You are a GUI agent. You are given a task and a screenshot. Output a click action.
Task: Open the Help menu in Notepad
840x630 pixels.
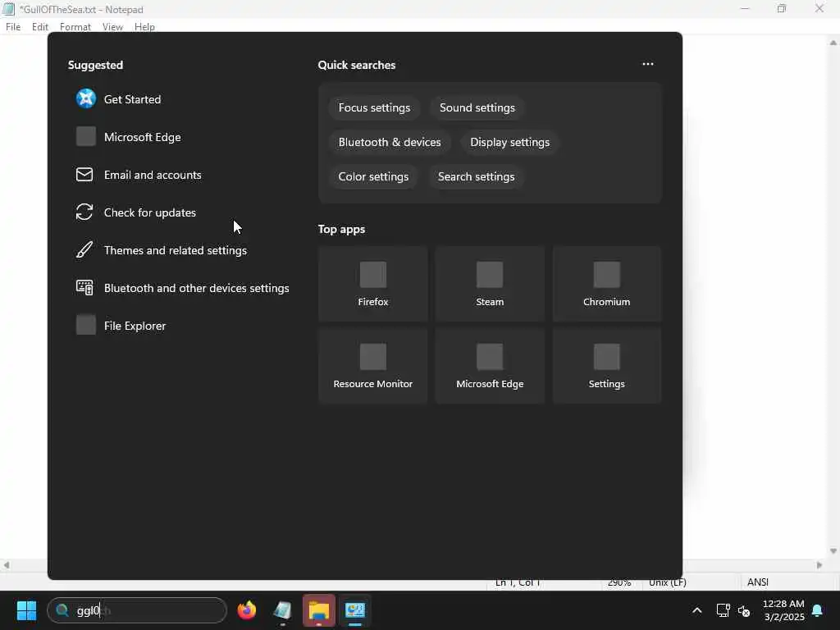(144, 27)
